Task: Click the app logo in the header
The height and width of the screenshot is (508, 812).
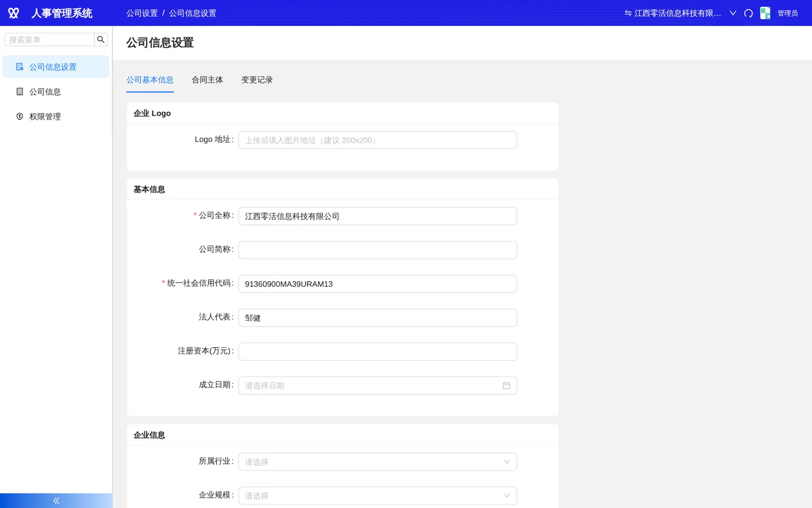Action: pyautogui.click(x=14, y=13)
